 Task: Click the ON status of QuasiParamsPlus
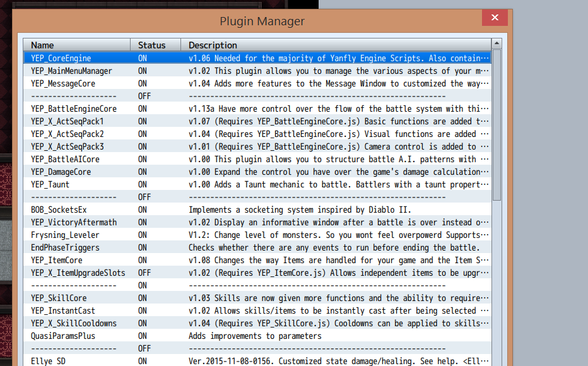143,336
